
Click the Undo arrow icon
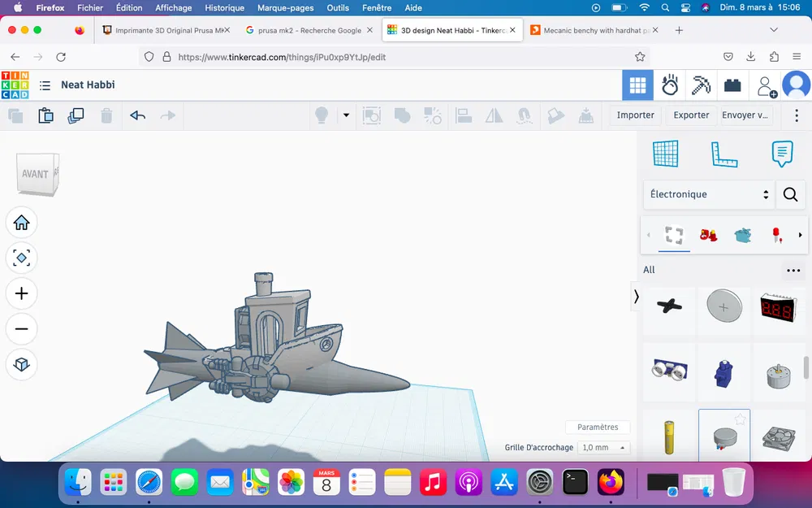[138, 115]
